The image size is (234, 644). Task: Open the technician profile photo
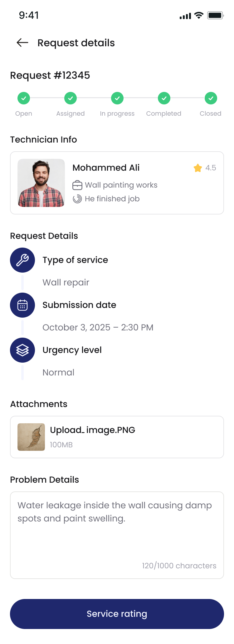41,183
